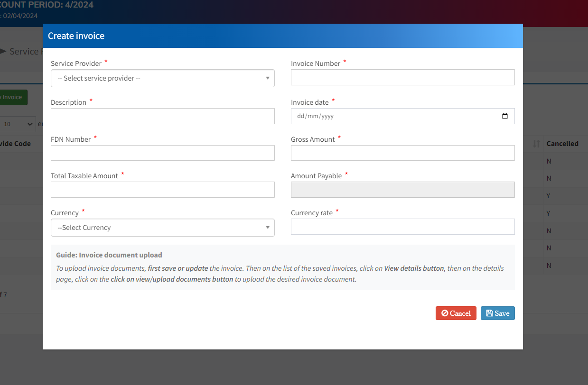
Task: Open the entries-per-page dropdown showing 10
Action: pos(18,124)
